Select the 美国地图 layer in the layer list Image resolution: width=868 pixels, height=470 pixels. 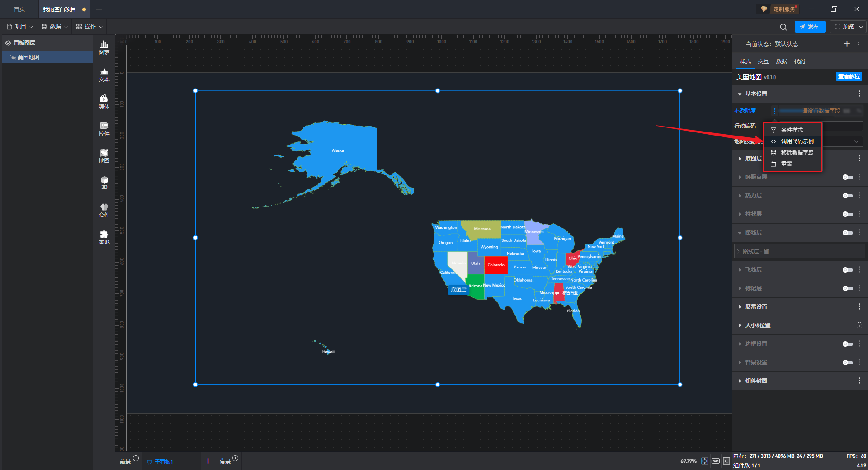[28, 57]
